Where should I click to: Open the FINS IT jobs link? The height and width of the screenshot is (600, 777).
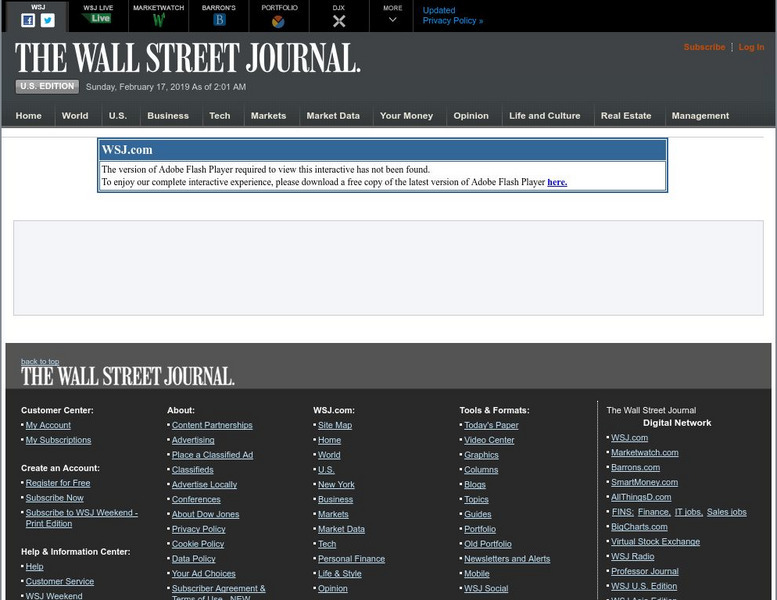coord(688,512)
